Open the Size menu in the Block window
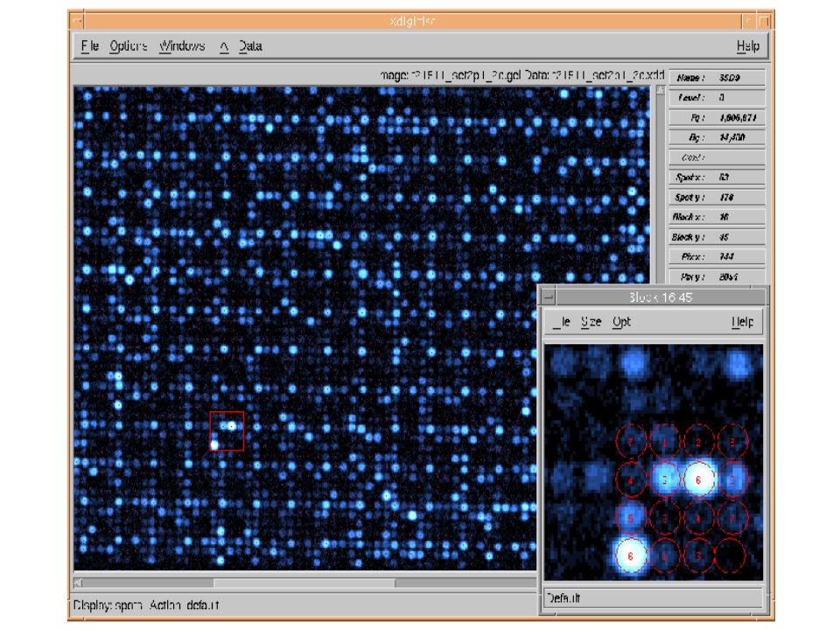Screen dimensions: 840x630 pos(591,321)
